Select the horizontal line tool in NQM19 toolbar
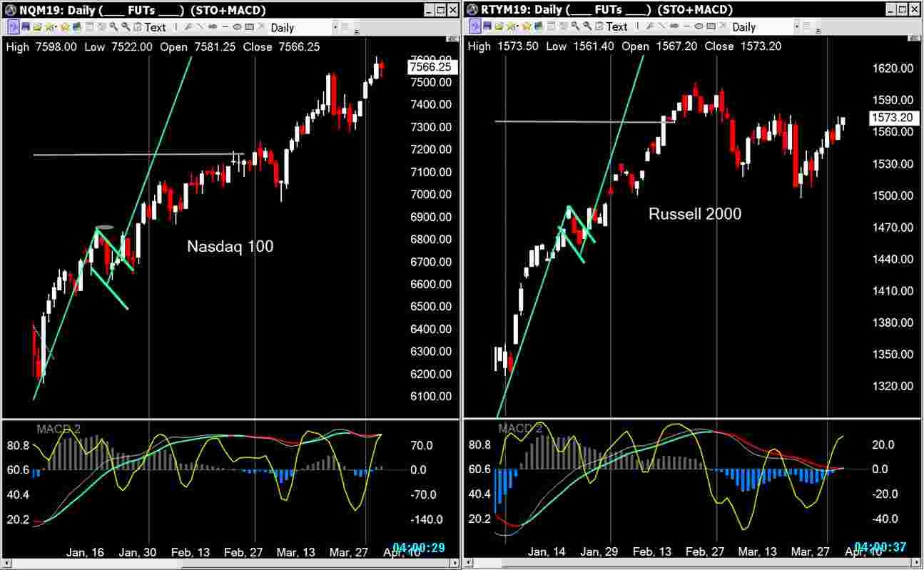Image resolution: width=924 pixels, height=570 pixels. tap(225, 27)
